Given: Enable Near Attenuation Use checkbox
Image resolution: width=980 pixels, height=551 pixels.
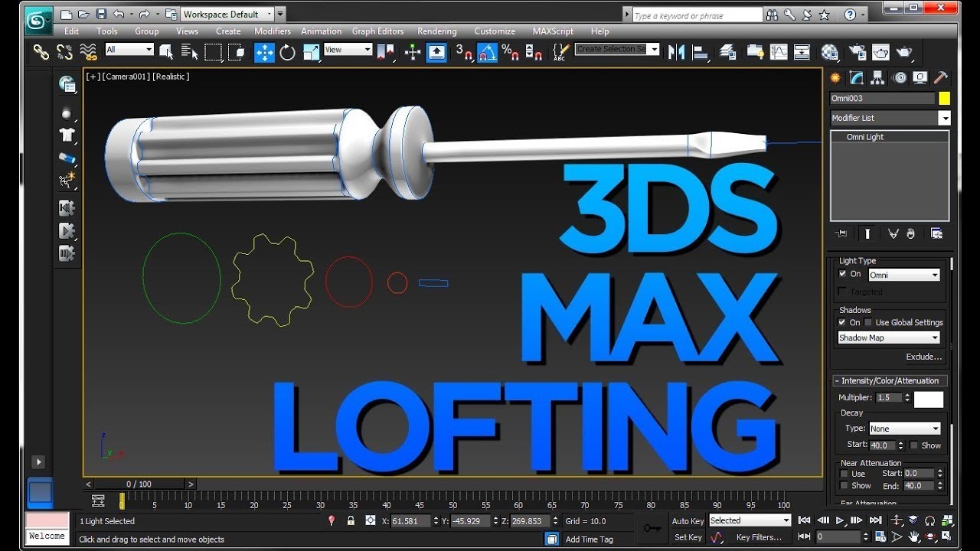Looking at the screenshot, I should coord(844,474).
